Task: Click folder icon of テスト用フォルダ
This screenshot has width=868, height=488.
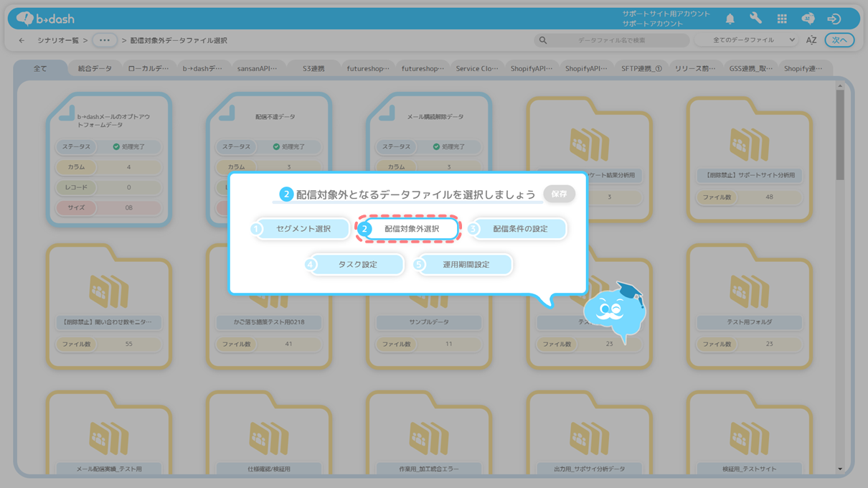Action: tap(749, 291)
